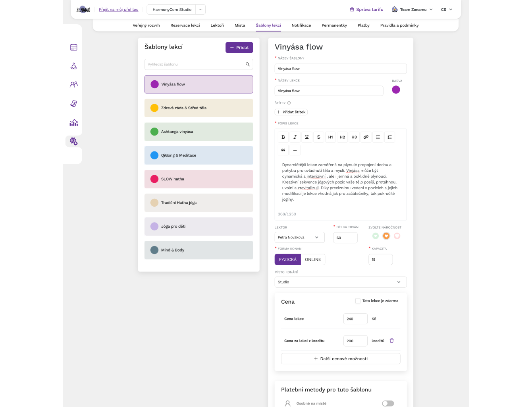Open the three-dot menu beside HarmonyCore Studio
The height and width of the screenshot is (407, 532).
pos(200,10)
